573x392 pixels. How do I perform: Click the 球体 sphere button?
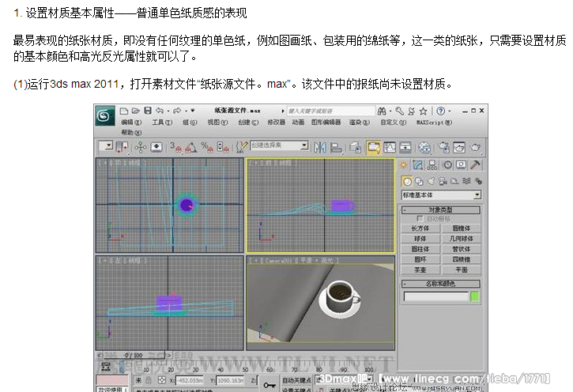tap(420, 239)
